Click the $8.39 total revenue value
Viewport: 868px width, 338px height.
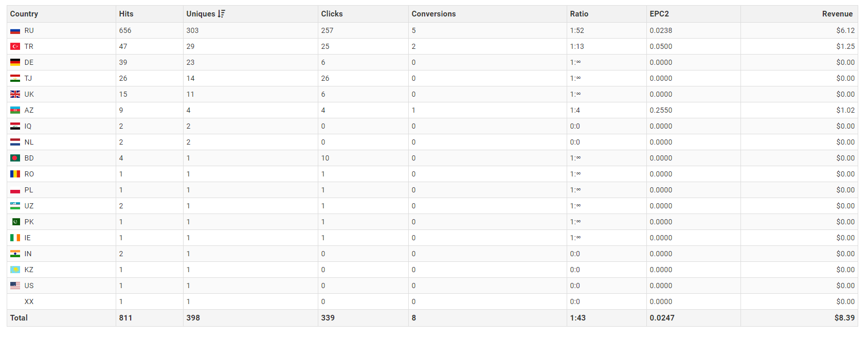(844, 318)
